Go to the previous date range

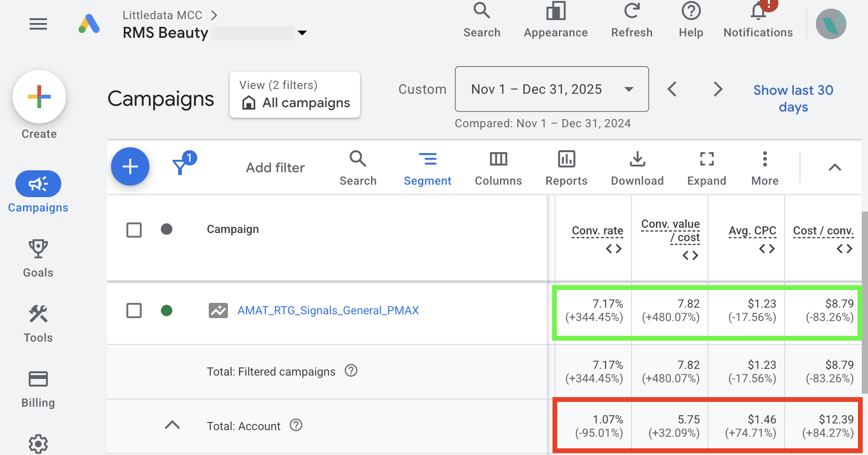tap(672, 89)
